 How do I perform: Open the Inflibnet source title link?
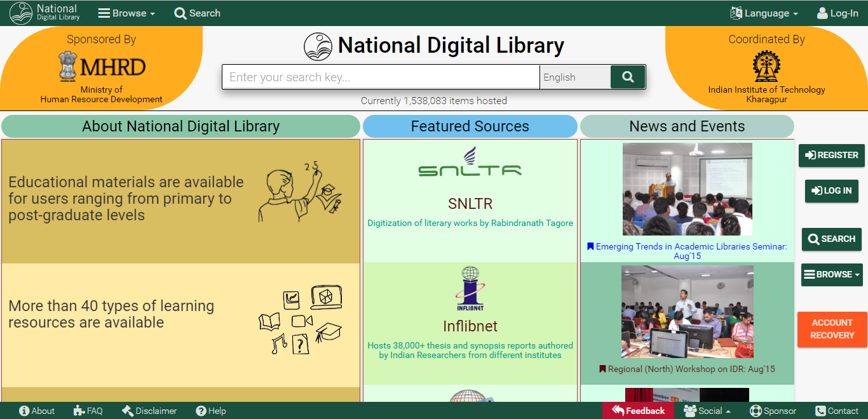pyautogui.click(x=470, y=326)
